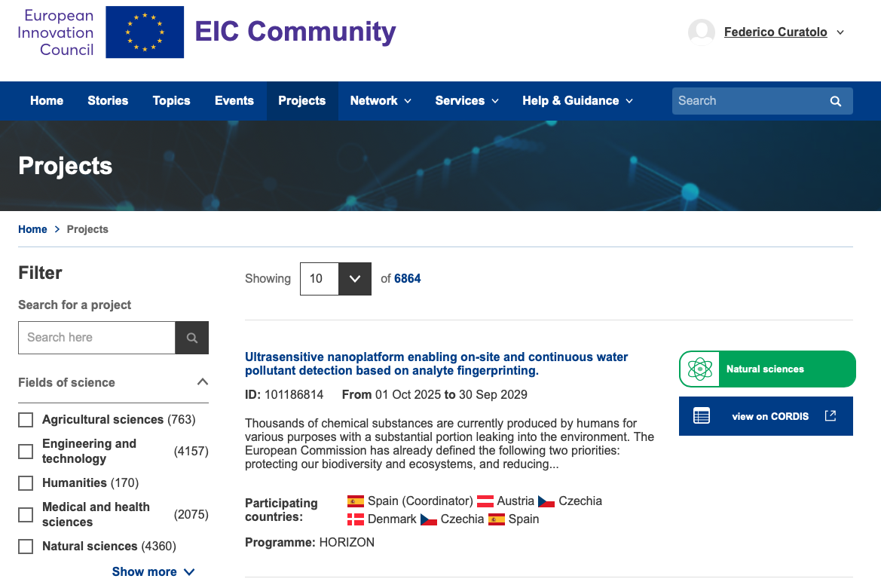The width and height of the screenshot is (881, 588).
Task: Click the European Union flag logo
Action: (145, 32)
